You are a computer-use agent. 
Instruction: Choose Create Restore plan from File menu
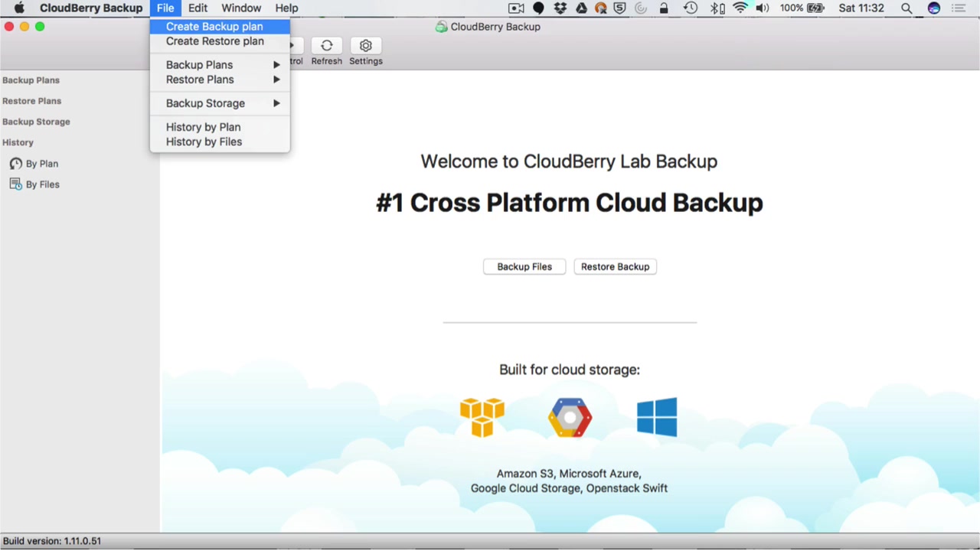215,41
